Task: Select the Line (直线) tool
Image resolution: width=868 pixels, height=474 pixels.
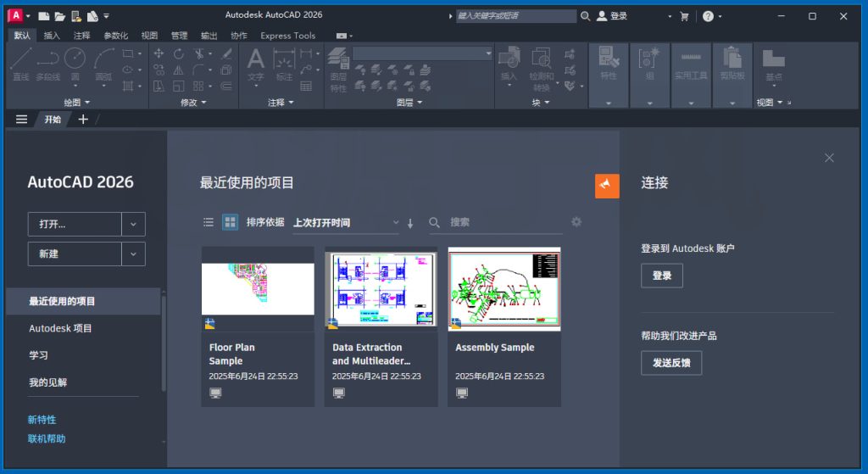Action: click(x=21, y=64)
